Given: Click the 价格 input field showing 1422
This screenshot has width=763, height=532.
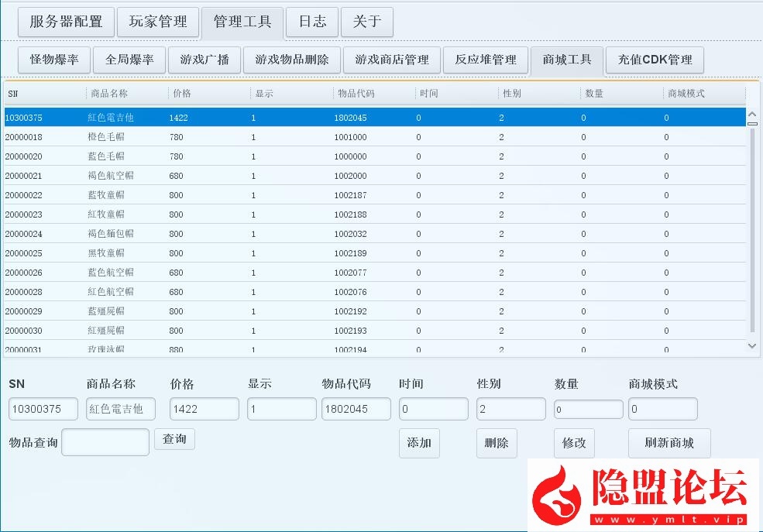Looking at the screenshot, I should [204, 409].
